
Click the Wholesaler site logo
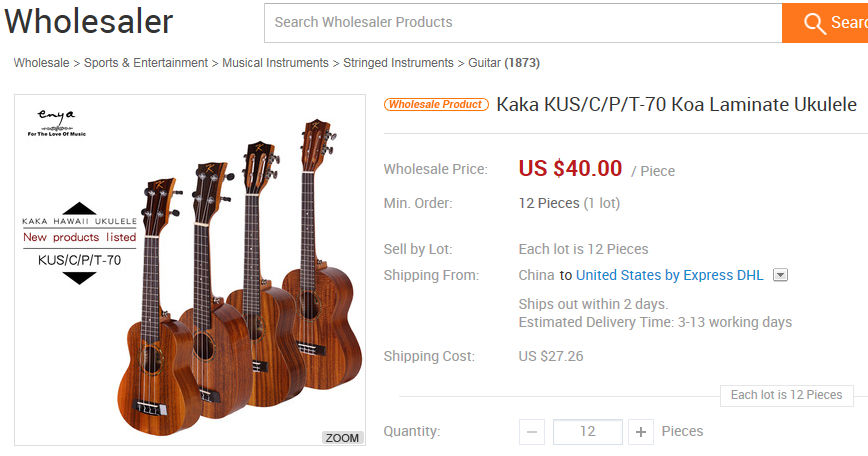click(89, 21)
